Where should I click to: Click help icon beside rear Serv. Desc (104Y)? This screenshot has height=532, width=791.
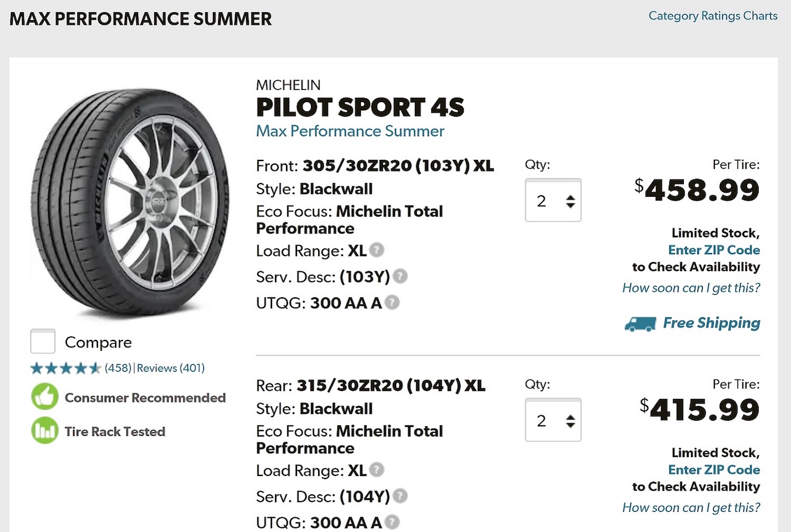(400, 496)
